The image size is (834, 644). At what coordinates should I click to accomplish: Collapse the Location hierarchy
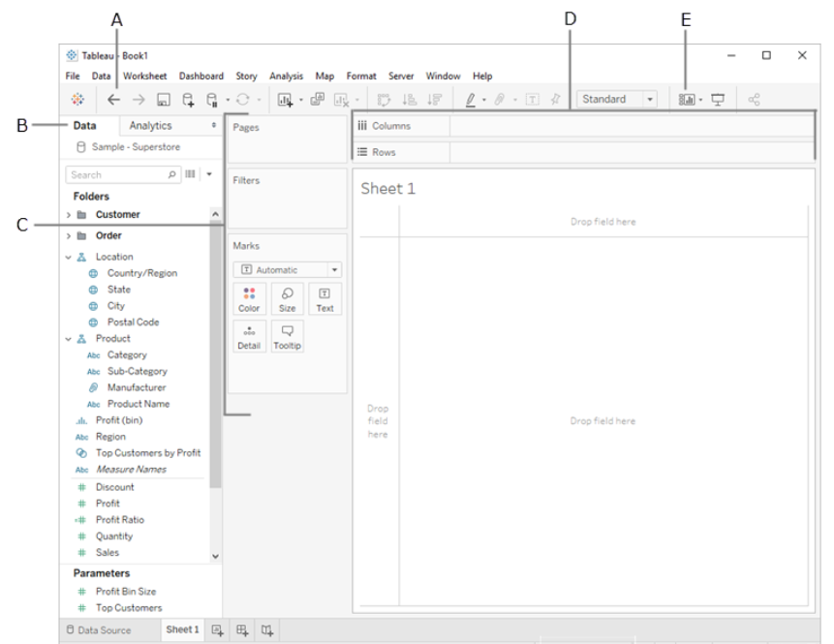pos(69,258)
